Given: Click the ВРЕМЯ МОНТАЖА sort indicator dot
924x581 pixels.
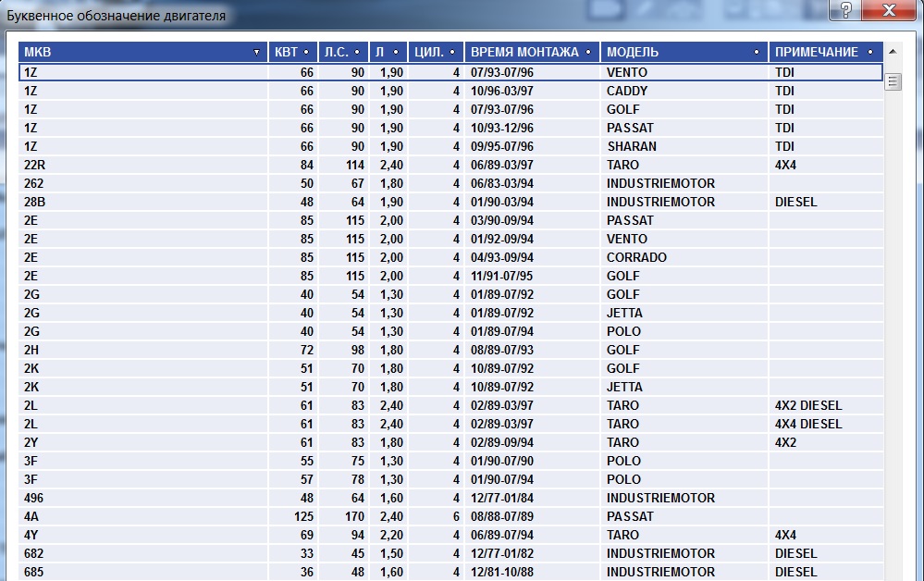Looking at the screenshot, I should pyautogui.click(x=589, y=53).
